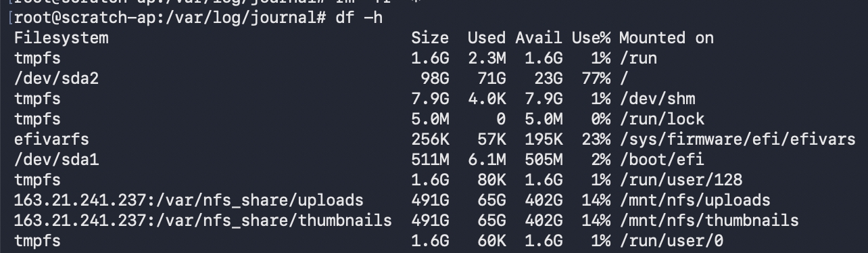Viewport: 868px width, 253px height.
Task: Click the 77% usage value
Action: click(596, 78)
